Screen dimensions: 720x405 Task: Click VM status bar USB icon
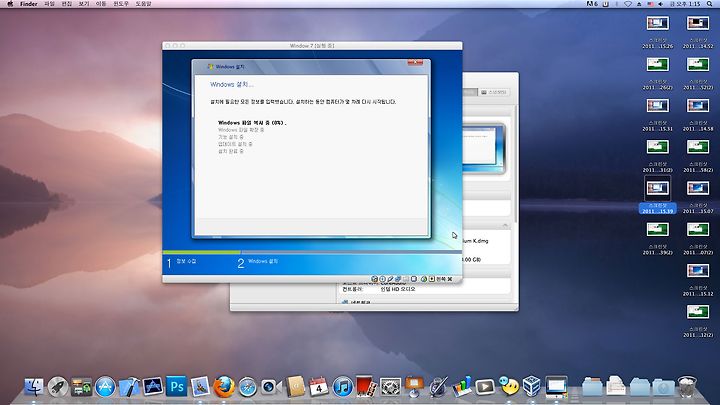click(390, 279)
